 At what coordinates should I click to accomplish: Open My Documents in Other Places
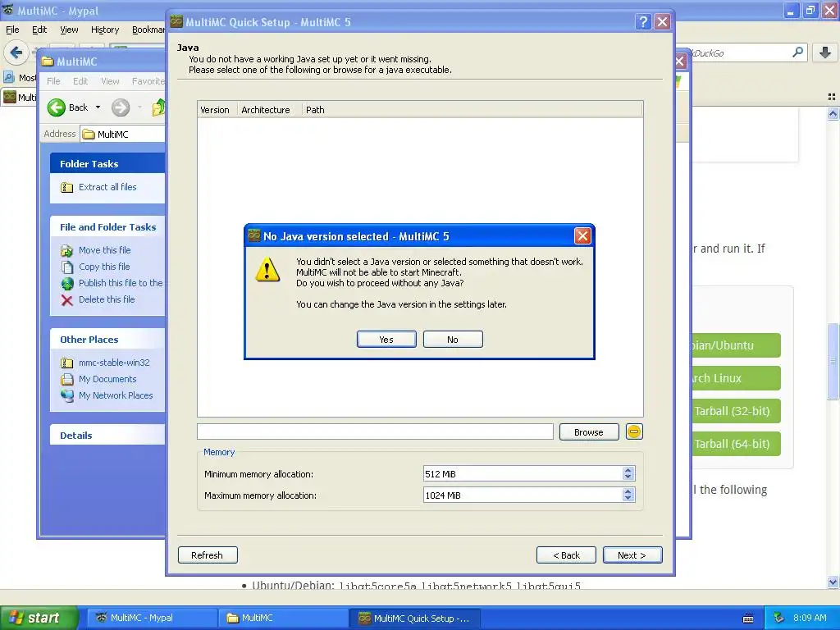pyautogui.click(x=107, y=379)
